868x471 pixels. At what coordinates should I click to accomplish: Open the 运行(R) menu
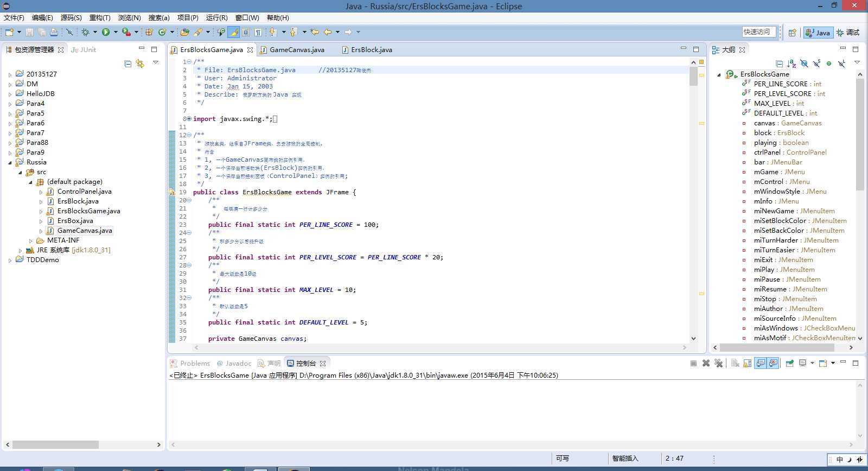pyautogui.click(x=216, y=18)
